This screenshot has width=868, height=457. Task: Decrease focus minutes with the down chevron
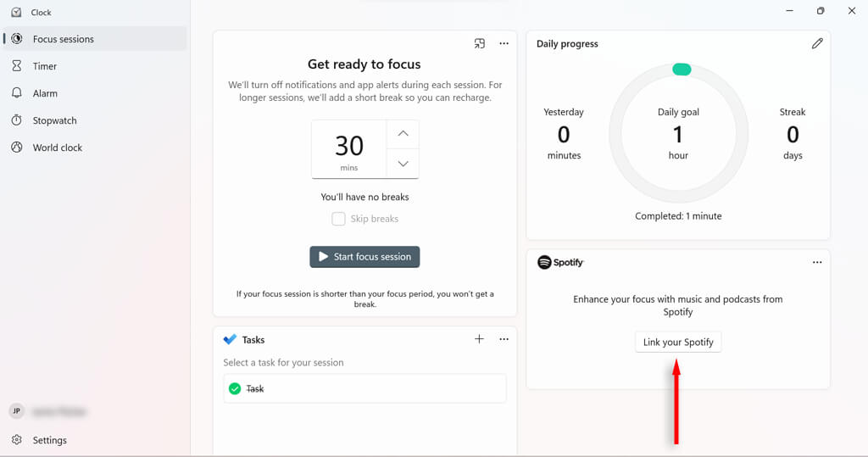coord(403,164)
